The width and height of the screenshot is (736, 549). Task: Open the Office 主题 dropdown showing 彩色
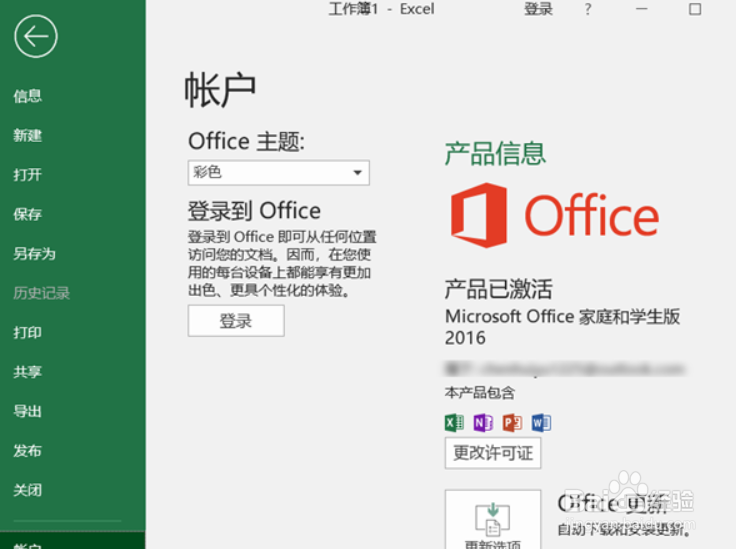[x=279, y=173]
